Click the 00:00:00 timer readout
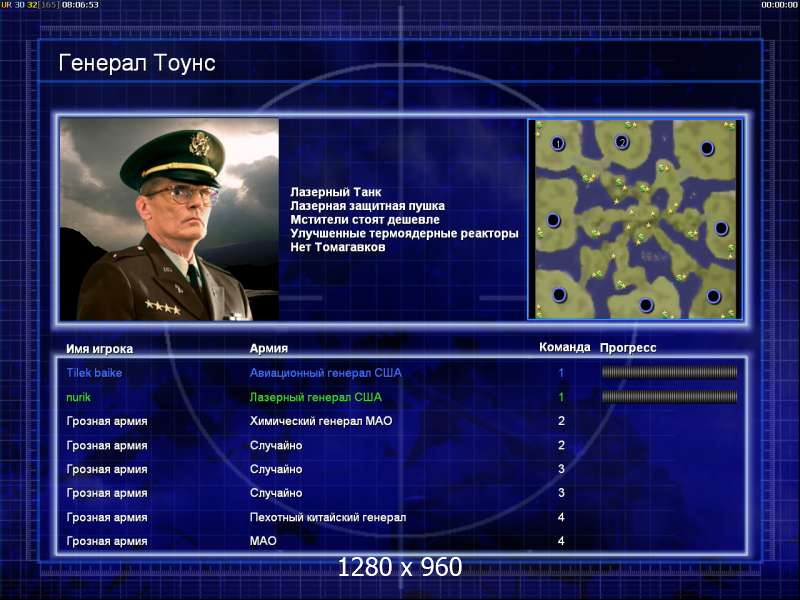The height and width of the screenshot is (600, 800). coord(779,5)
